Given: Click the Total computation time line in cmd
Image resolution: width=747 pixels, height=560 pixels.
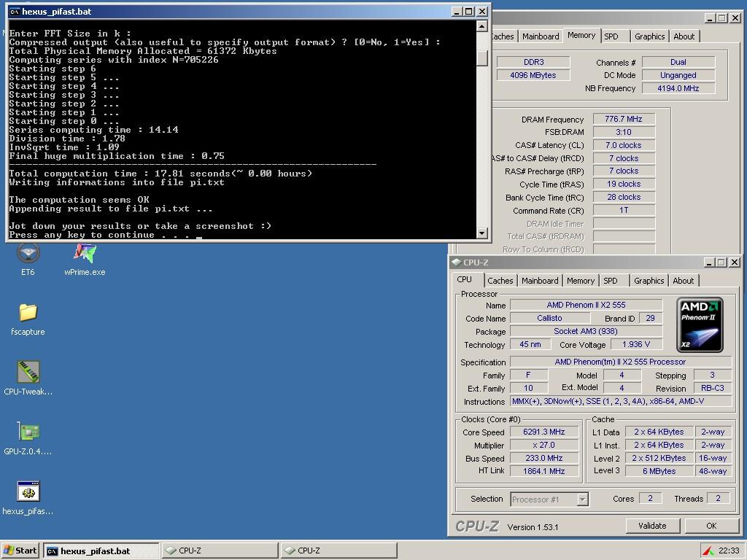Looking at the screenshot, I should 160,174.
